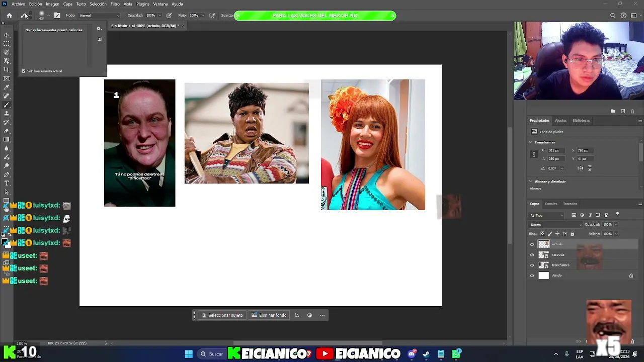
Task: Filter layers by pixel layer icon
Action: tap(574, 215)
